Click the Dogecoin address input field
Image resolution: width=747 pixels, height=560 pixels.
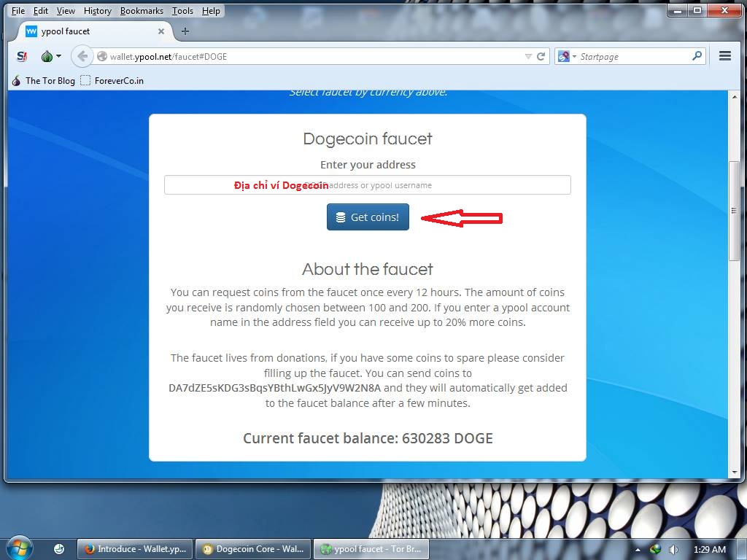point(368,184)
